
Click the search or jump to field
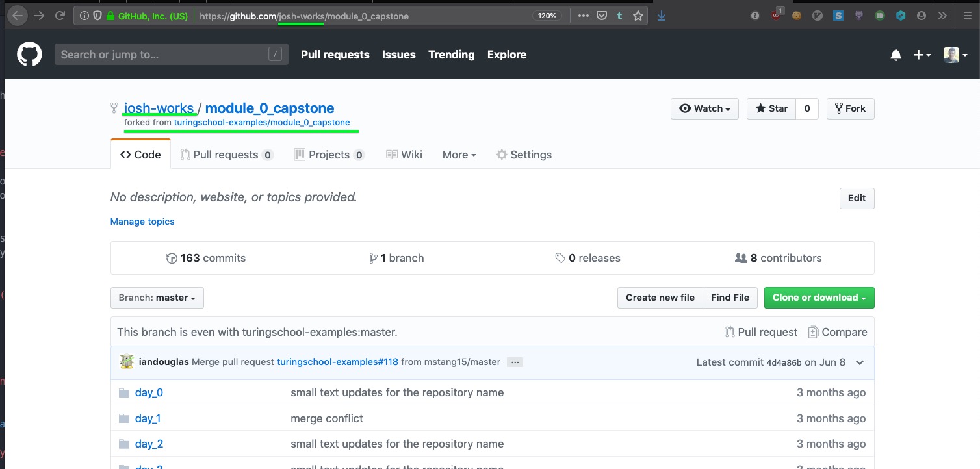(172, 55)
